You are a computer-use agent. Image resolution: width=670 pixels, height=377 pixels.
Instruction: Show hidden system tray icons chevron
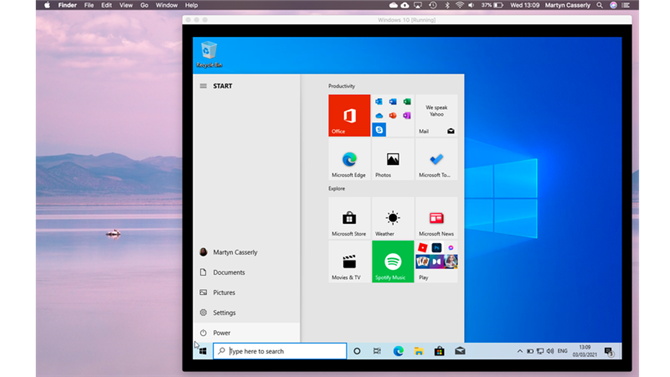pos(520,351)
